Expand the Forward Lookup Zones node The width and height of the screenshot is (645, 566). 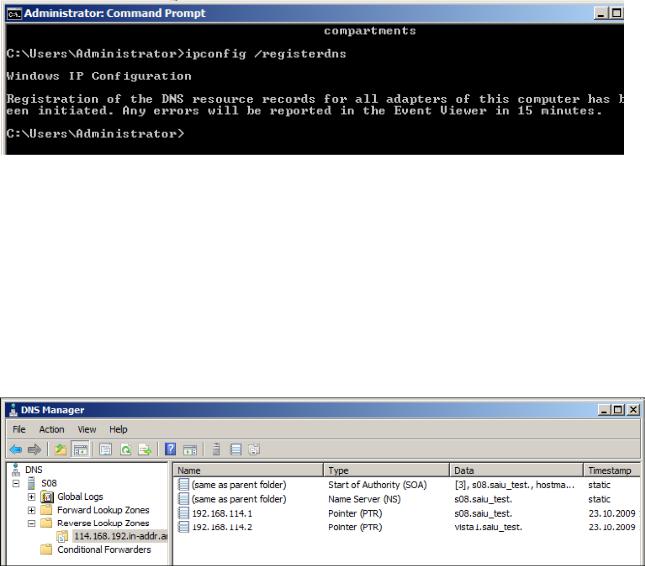31,510
